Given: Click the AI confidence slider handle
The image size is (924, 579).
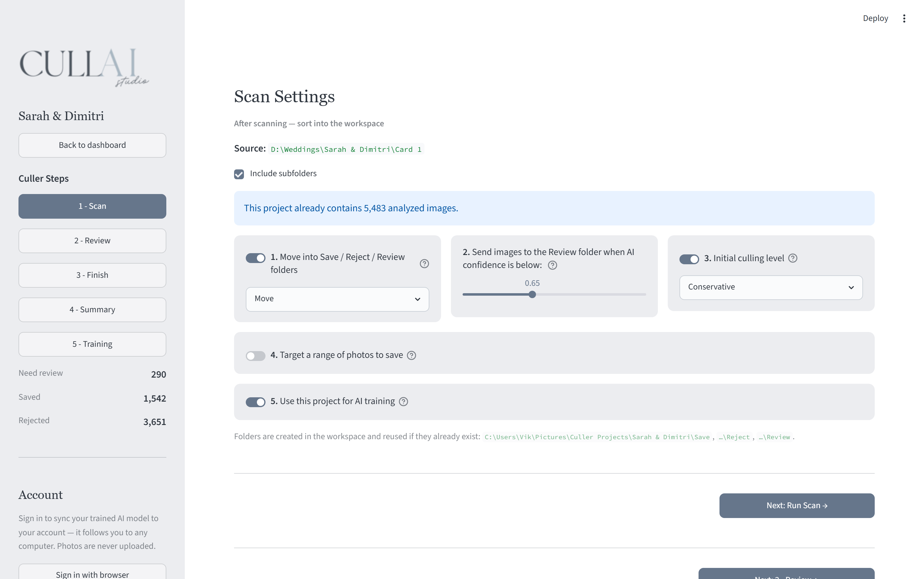Looking at the screenshot, I should click(x=532, y=294).
